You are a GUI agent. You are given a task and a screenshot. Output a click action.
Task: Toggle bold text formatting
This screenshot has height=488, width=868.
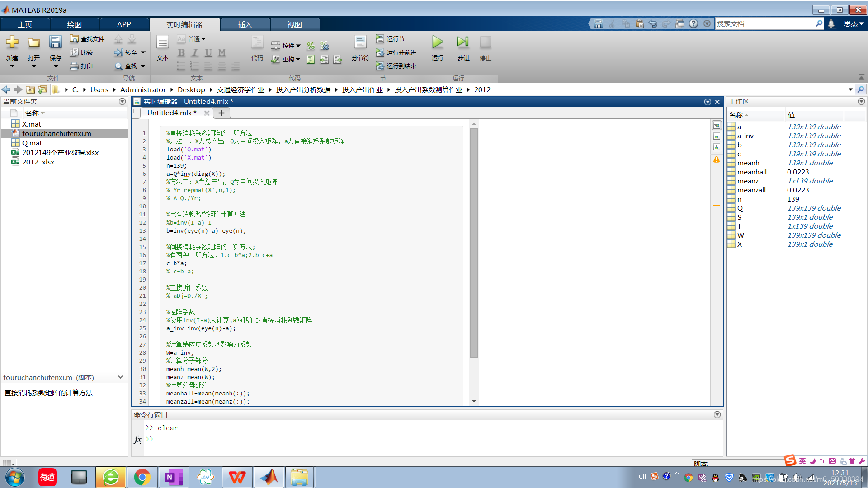181,53
